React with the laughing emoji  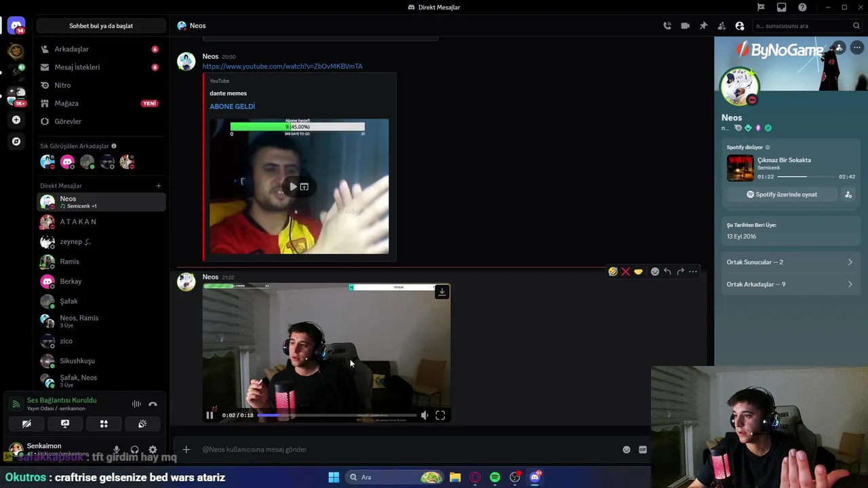click(613, 271)
